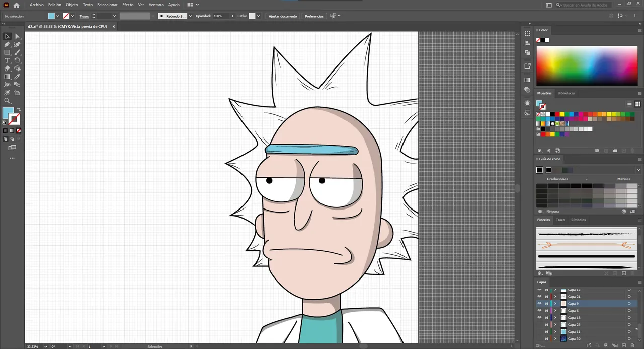Select the d2.ai document tab
The height and width of the screenshot is (349, 644).
click(67, 26)
